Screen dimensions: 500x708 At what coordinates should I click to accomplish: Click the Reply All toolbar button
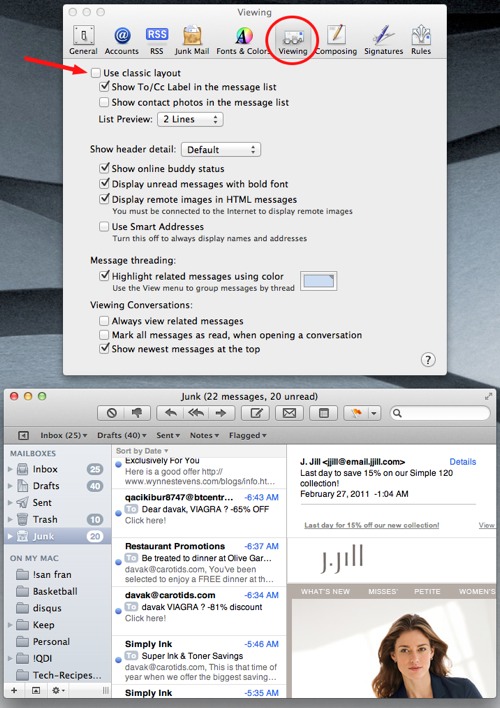[196, 413]
